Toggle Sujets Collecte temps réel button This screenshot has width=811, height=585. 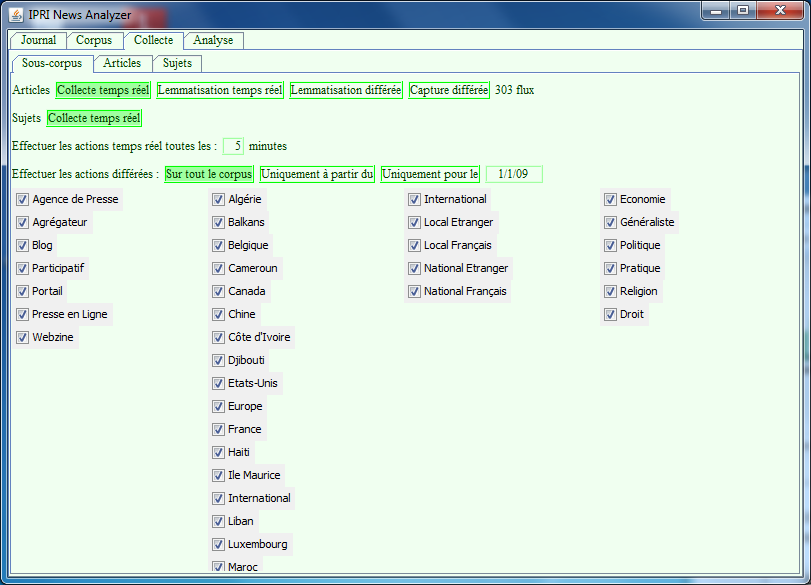pyautogui.click(x=94, y=118)
